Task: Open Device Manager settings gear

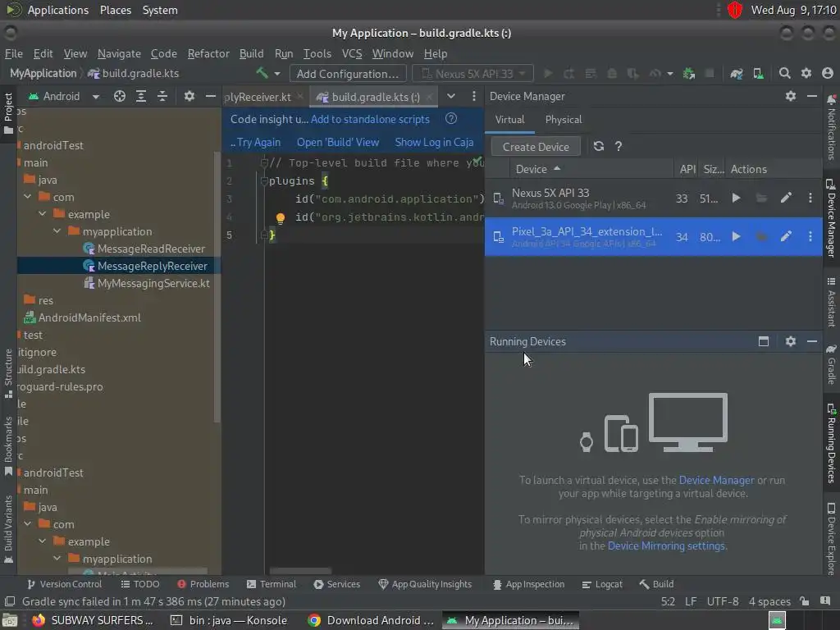Action: click(791, 96)
